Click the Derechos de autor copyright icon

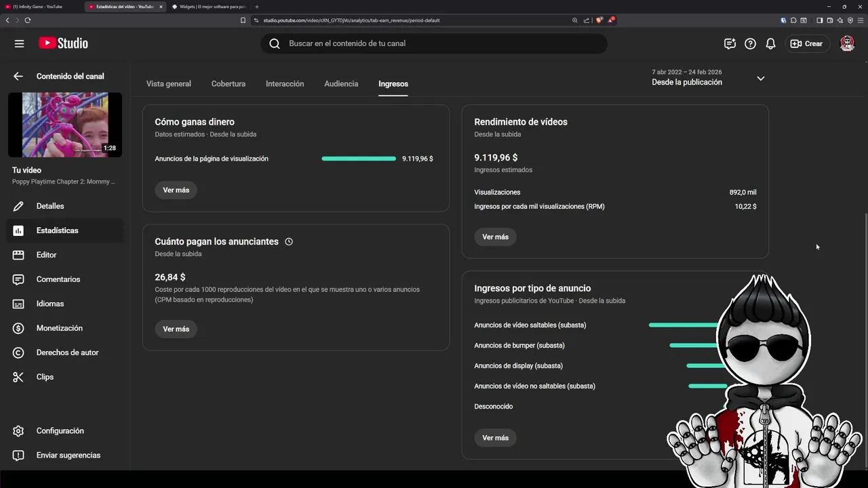[x=18, y=352]
